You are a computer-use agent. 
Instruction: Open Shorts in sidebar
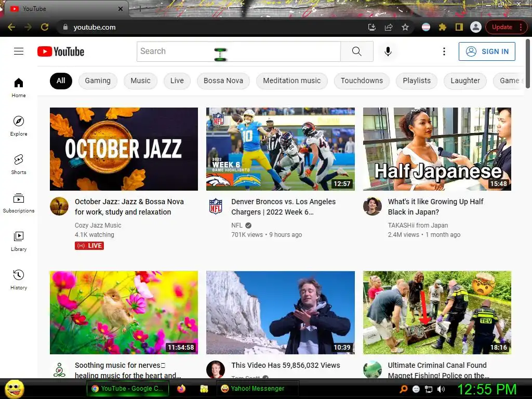coord(19,165)
